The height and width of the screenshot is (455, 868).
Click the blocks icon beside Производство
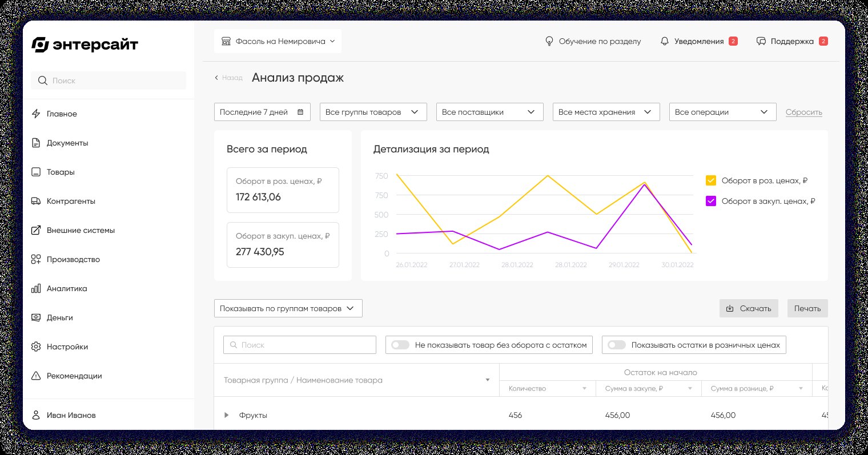(36, 259)
